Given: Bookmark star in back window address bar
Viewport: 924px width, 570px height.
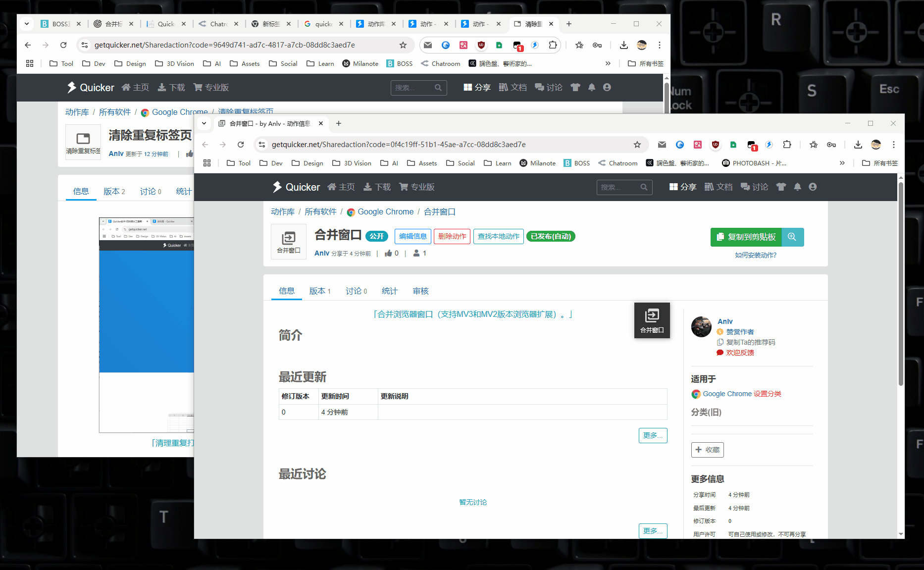Looking at the screenshot, I should (403, 45).
